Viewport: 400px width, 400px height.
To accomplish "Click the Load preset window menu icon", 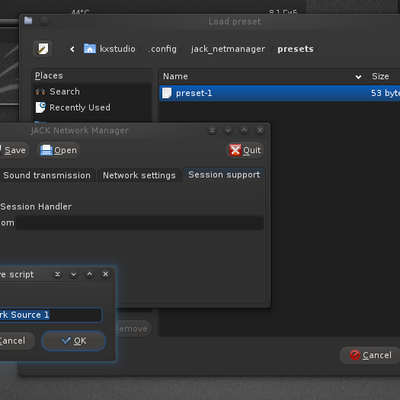I will (x=28, y=21).
